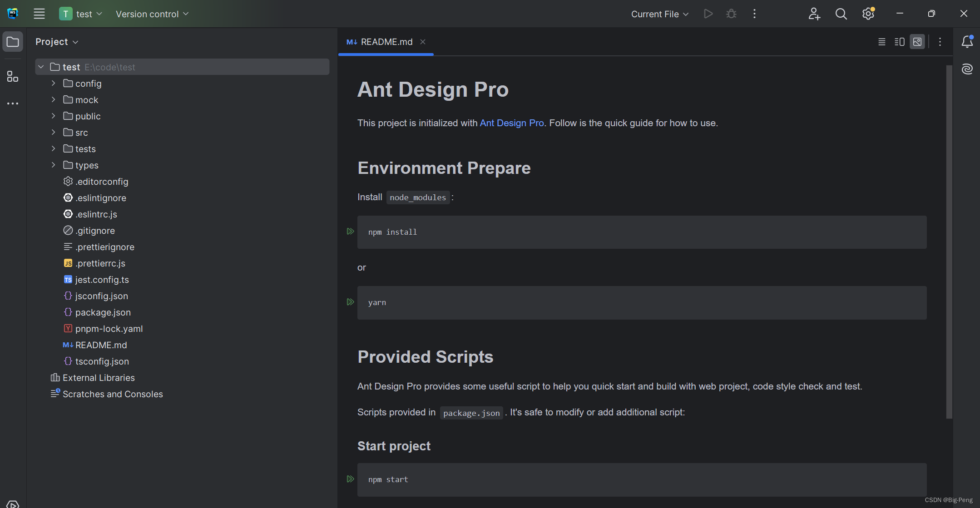Open Version control menu
The height and width of the screenshot is (508, 980).
pyautogui.click(x=152, y=14)
